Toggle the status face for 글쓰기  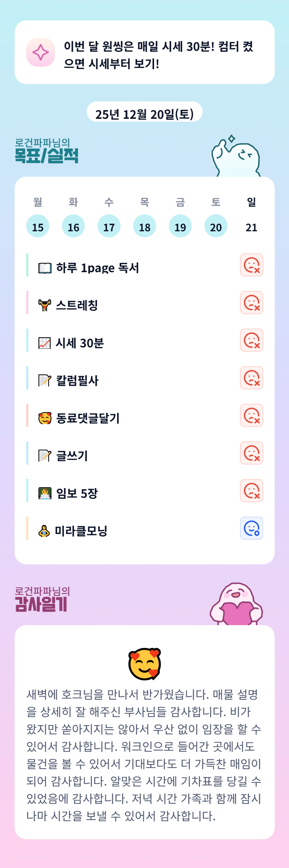point(251,453)
